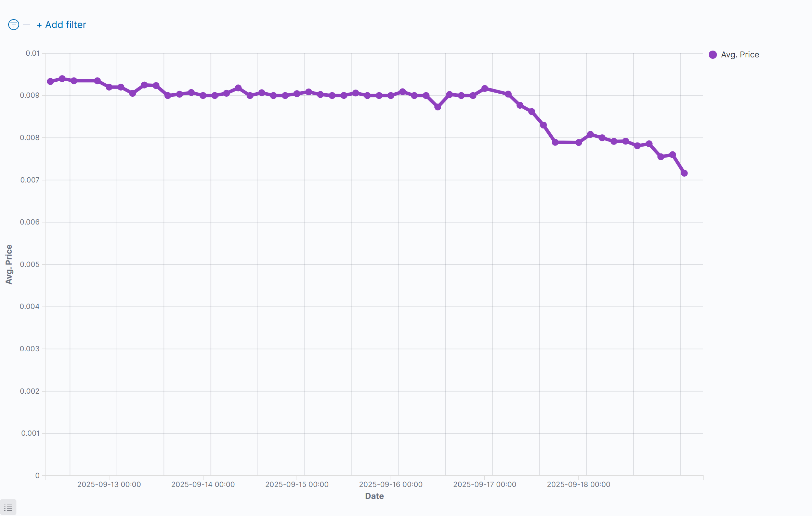Click the final, lowest data point on the line

684,173
